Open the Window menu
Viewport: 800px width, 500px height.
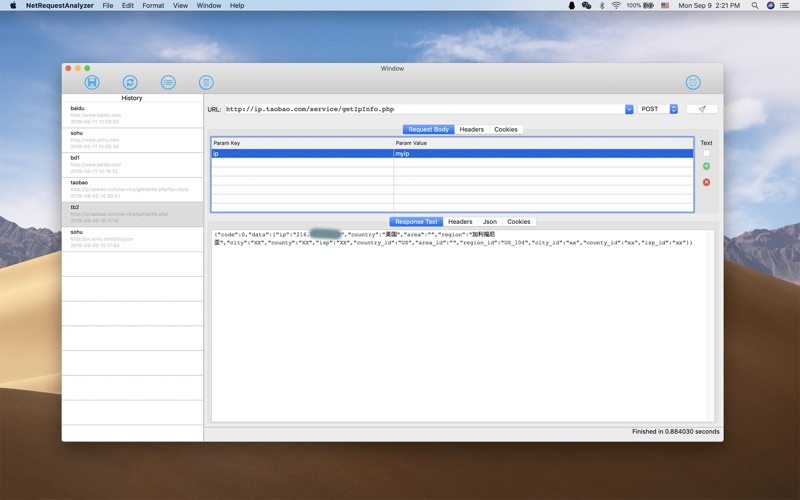coord(209,6)
